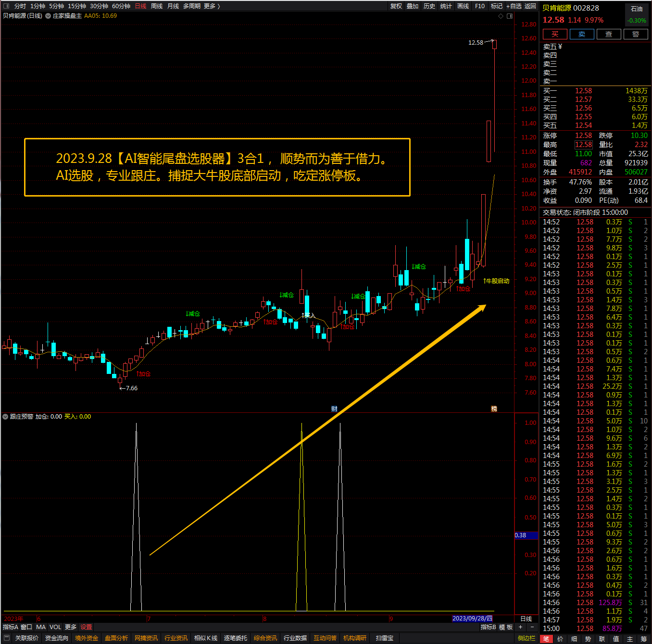Click the 返回 back button
The image size is (652, 644).
(530, 6)
